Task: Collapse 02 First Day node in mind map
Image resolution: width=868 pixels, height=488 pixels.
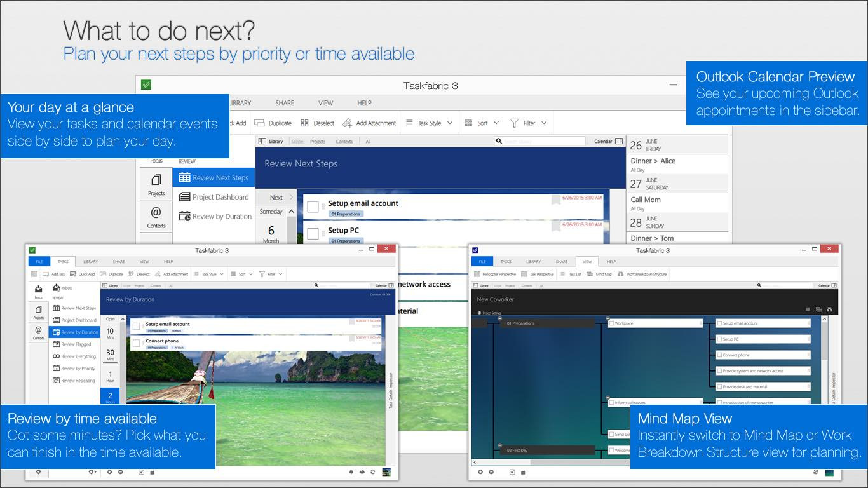Action: point(500,444)
